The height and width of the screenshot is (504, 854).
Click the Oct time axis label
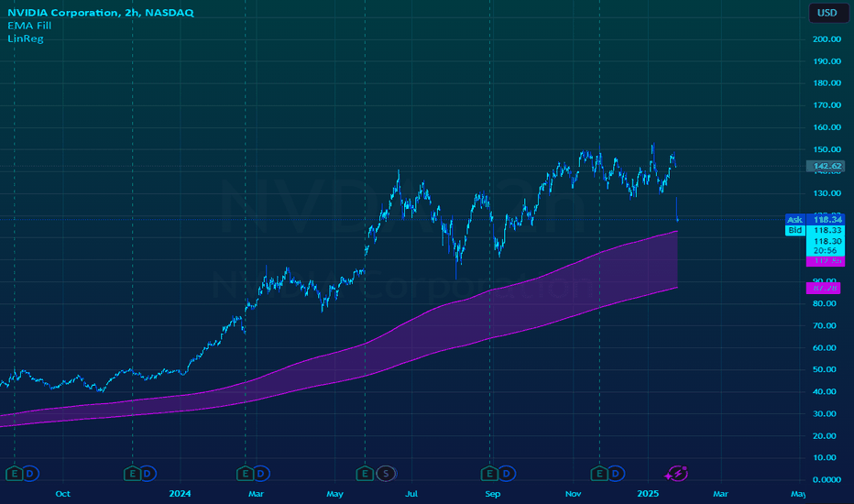pos(62,494)
